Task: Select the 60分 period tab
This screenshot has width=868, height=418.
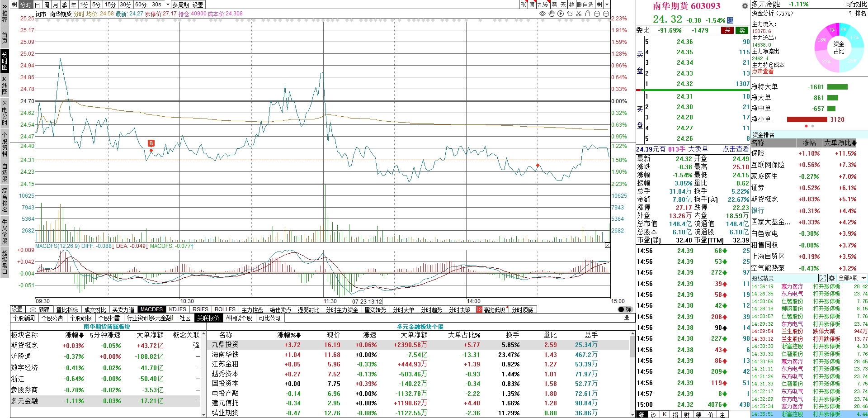Action: (x=141, y=5)
